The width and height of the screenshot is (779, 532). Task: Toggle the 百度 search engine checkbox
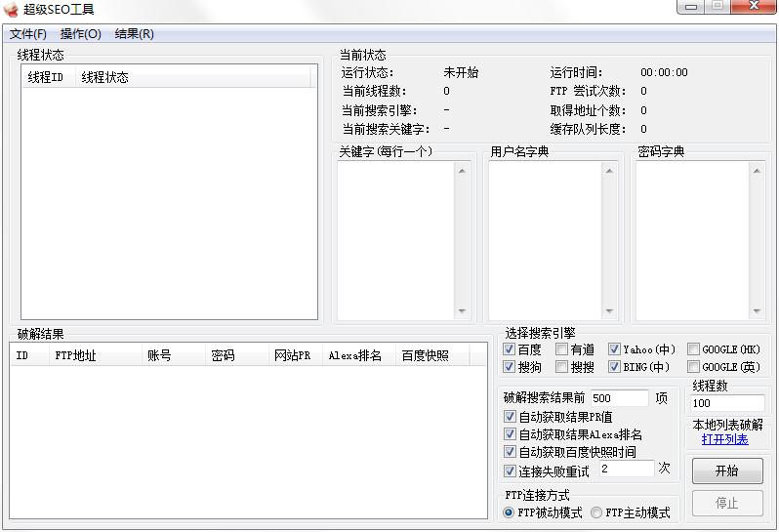tap(510, 349)
